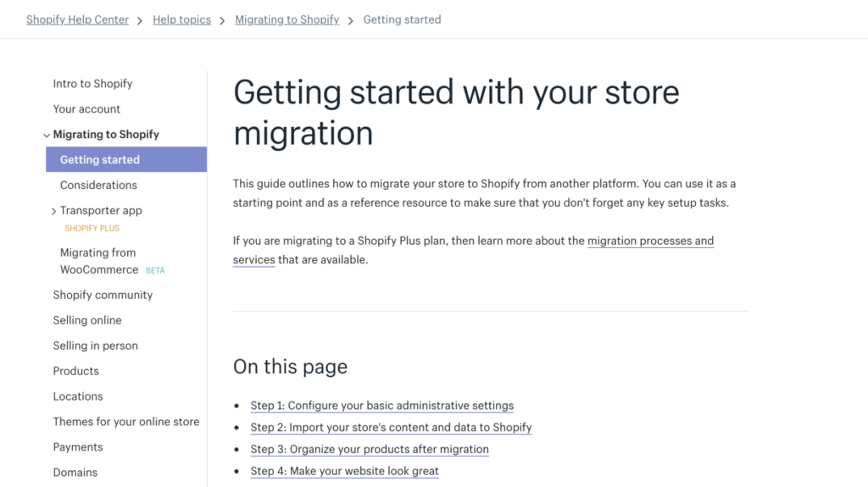Image resolution: width=868 pixels, height=487 pixels.
Task: Open Migrating from WooCommerce page
Action: coord(98,261)
